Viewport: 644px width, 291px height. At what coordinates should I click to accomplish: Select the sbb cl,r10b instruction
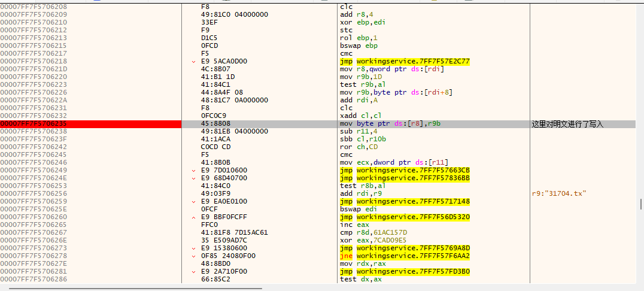point(363,140)
